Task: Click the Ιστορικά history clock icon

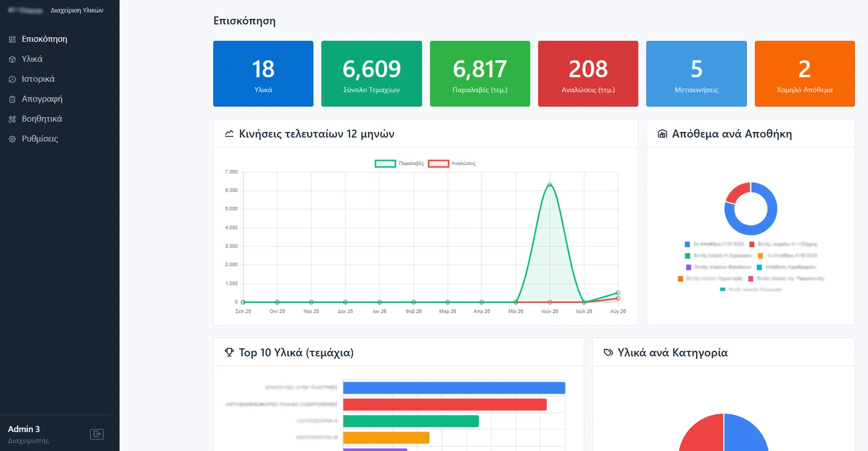Action: coord(12,79)
